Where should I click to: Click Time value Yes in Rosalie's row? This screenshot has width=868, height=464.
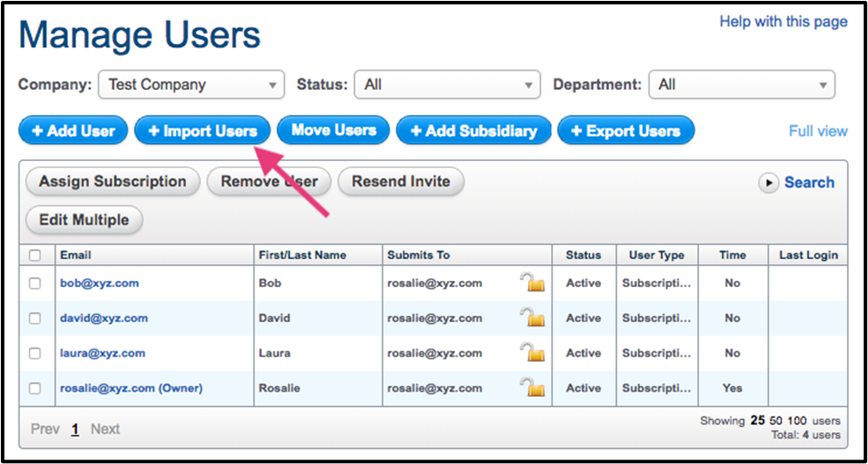[x=732, y=388]
